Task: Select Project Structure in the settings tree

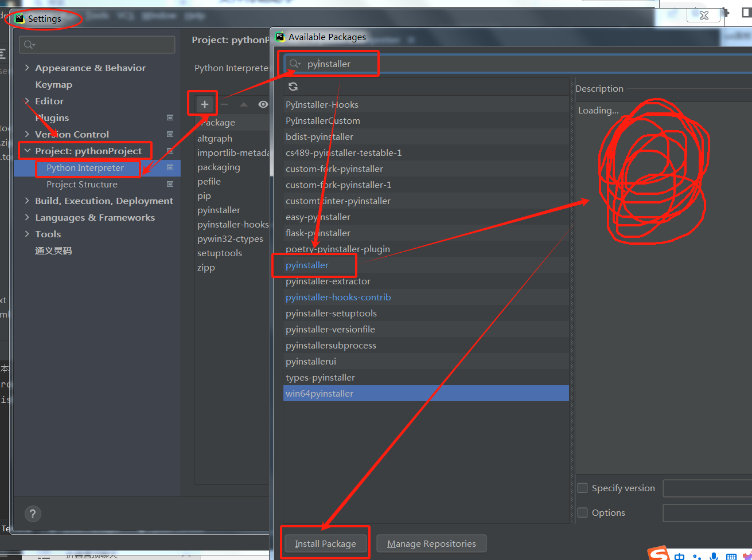Action: click(x=81, y=185)
